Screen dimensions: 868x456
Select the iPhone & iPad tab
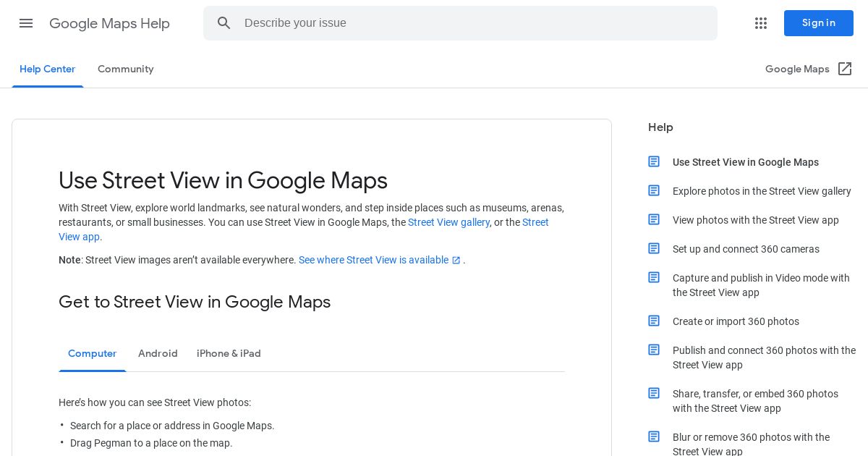pos(229,354)
